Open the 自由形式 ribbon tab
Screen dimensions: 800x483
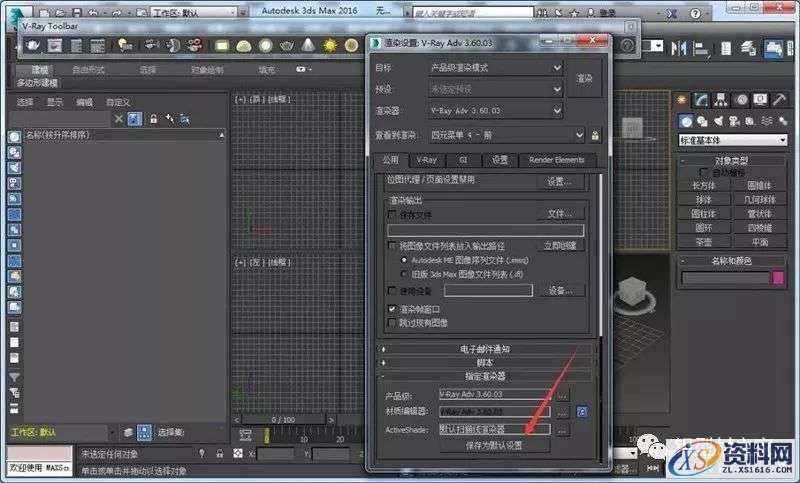(88, 70)
